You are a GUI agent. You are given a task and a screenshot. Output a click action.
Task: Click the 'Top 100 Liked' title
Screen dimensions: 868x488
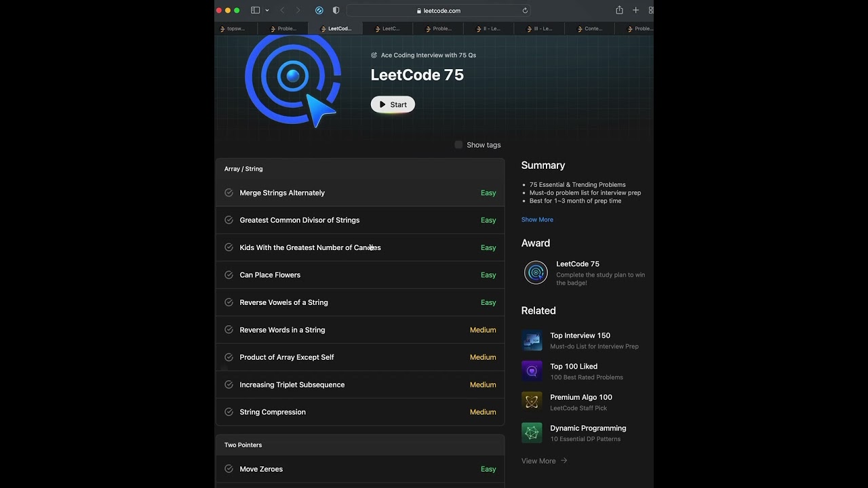pos(574,367)
